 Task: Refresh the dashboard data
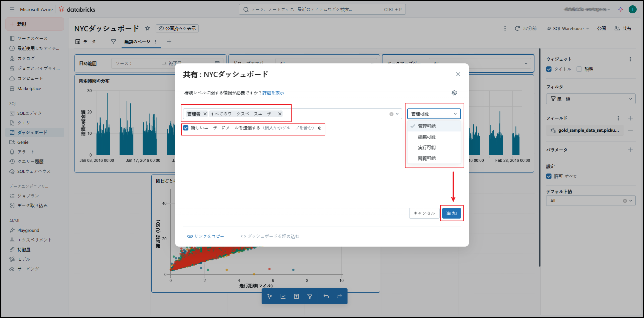[x=517, y=28]
